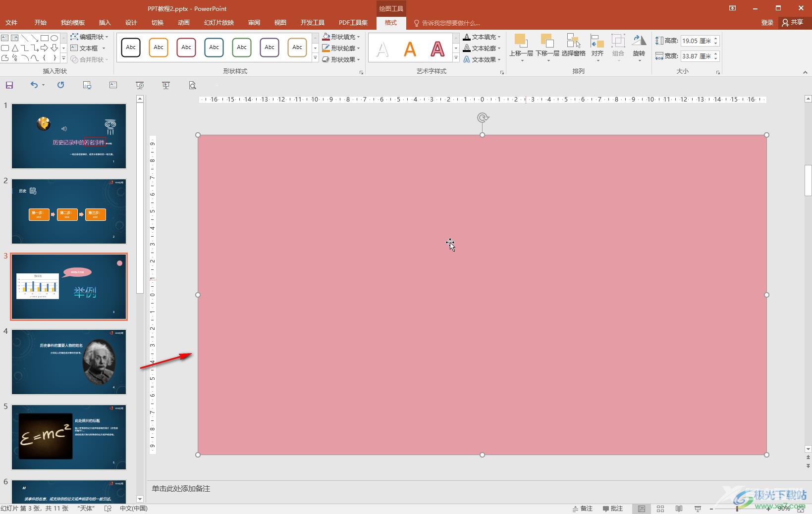
Task: Apply the black outline Abc shape style
Action: click(x=131, y=48)
